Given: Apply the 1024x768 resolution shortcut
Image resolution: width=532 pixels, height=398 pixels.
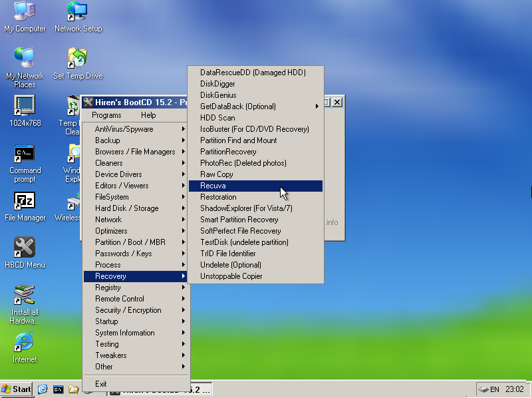Looking at the screenshot, I should (x=25, y=113).
